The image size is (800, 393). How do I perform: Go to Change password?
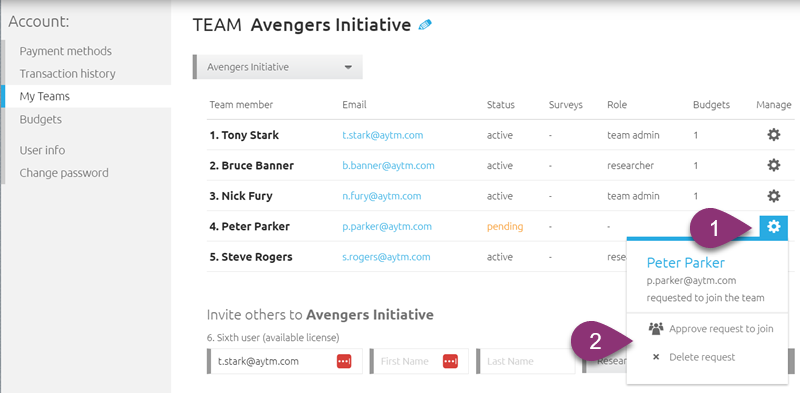[64, 173]
